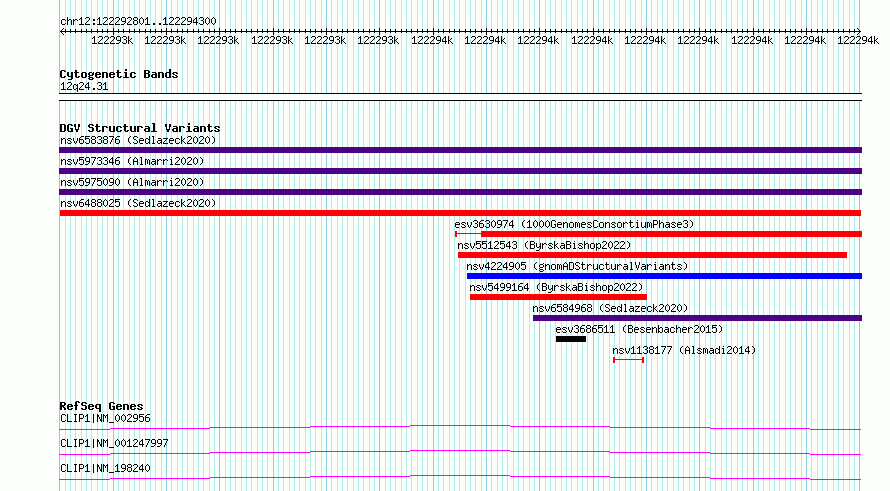Click the CLIP1|NM_198240 magenta gene line
This screenshot has width=890, height=491.
tap(460, 477)
